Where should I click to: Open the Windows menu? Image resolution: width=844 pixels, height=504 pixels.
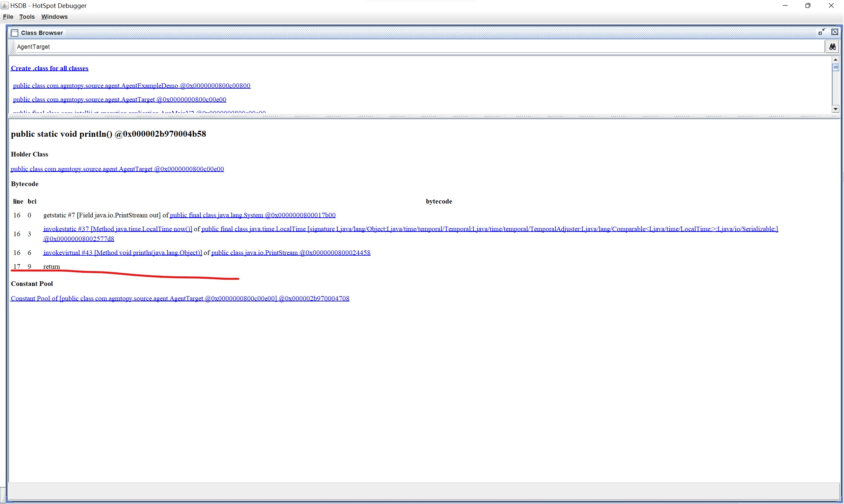tap(54, 17)
